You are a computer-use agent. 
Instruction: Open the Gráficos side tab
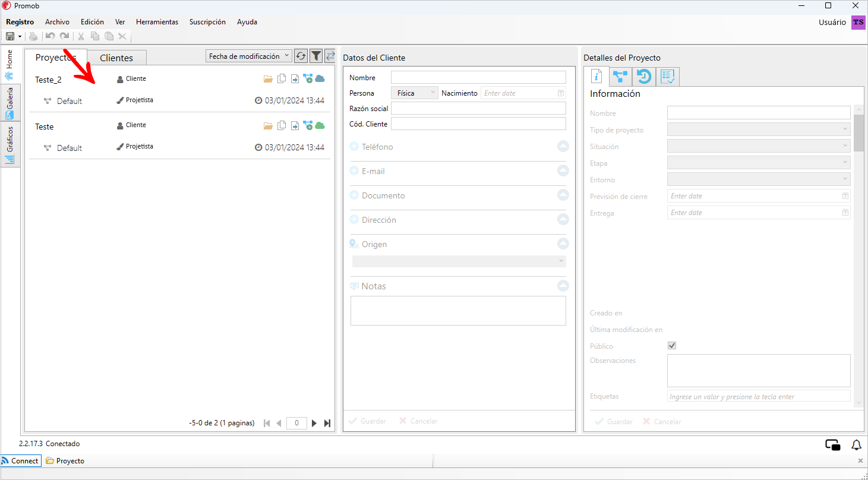(10, 146)
